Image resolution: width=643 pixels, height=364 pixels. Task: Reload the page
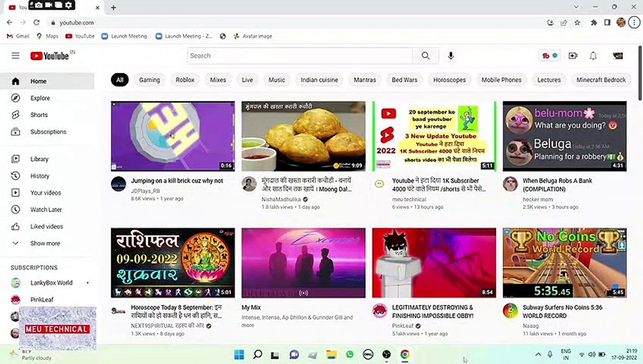pos(36,22)
